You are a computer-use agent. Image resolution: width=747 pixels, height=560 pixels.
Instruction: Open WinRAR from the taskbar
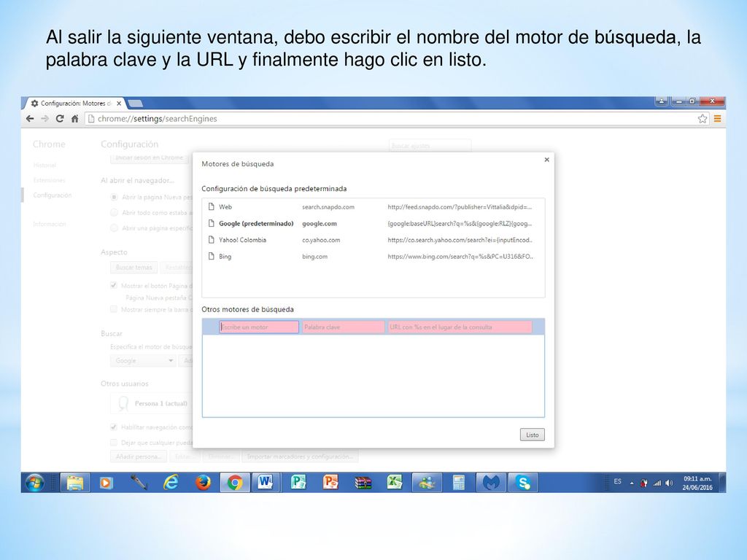point(363,483)
